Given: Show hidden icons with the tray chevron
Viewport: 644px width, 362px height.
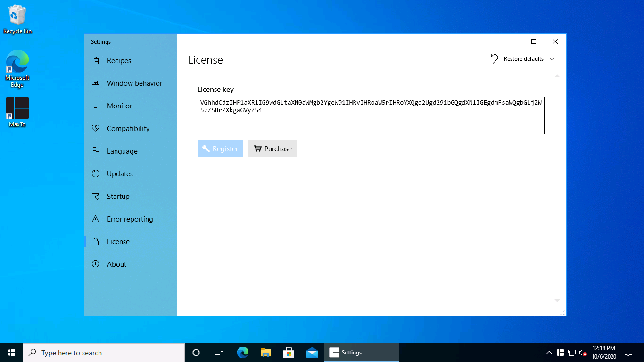Looking at the screenshot, I should 549,352.
